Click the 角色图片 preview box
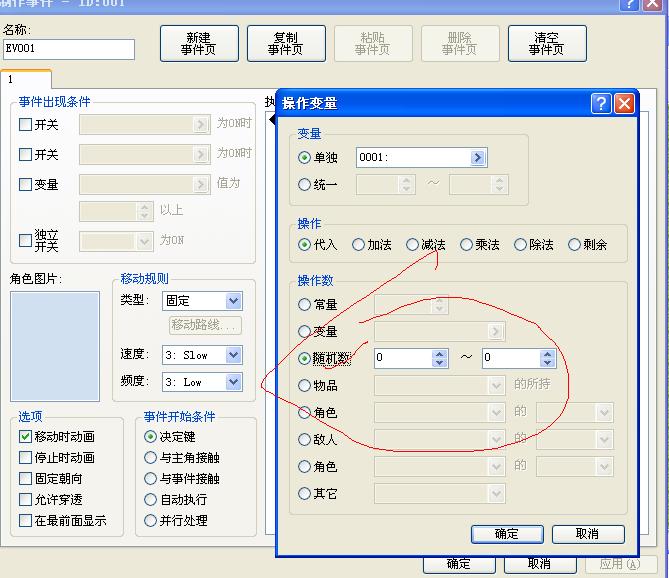 click(x=55, y=346)
